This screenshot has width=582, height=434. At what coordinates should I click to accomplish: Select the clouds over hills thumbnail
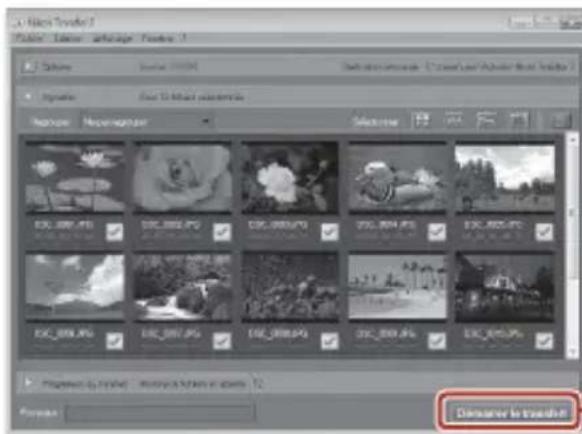[75, 286]
